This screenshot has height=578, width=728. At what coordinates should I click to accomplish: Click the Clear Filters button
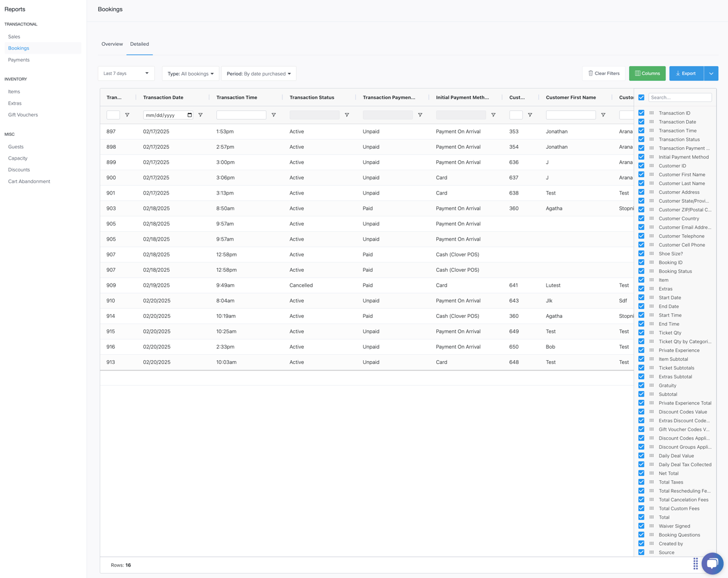[x=604, y=73]
